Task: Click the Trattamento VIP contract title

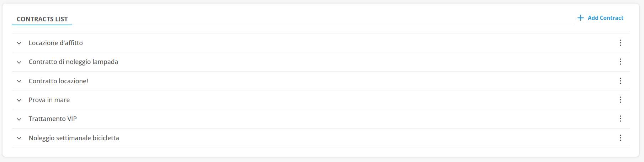Action: point(53,119)
